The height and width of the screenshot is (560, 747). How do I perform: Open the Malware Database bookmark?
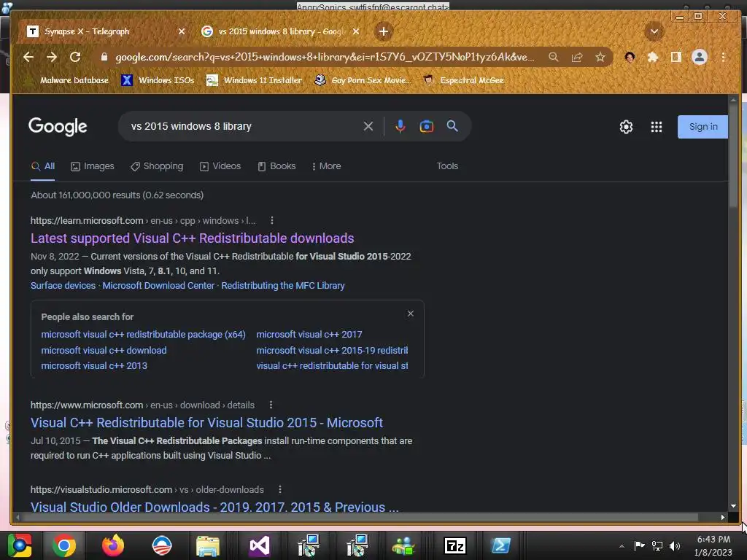pyautogui.click(x=68, y=80)
